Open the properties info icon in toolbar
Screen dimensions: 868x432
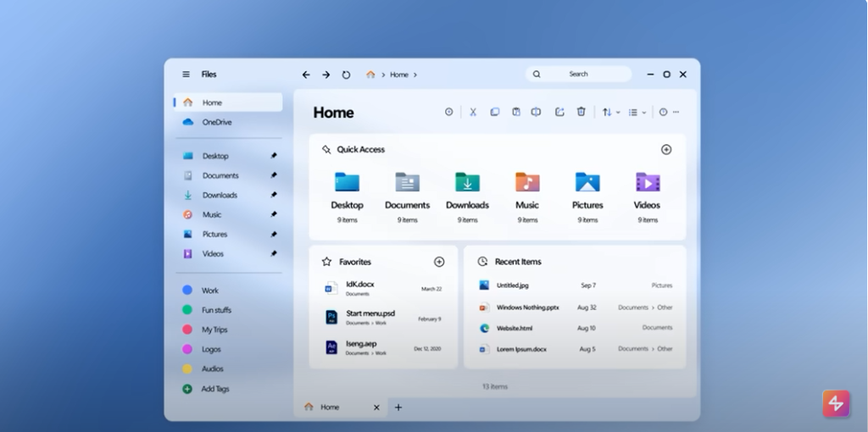pyautogui.click(x=663, y=112)
